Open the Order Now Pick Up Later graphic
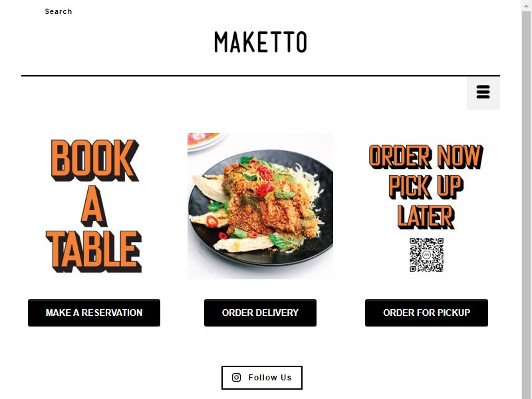 pos(426,206)
